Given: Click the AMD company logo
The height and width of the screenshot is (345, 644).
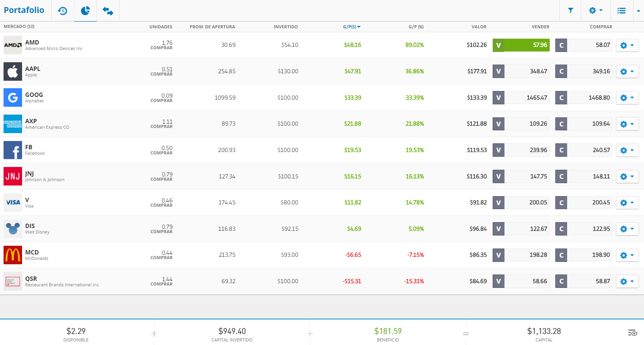Looking at the screenshot, I should [x=13, y=45].
